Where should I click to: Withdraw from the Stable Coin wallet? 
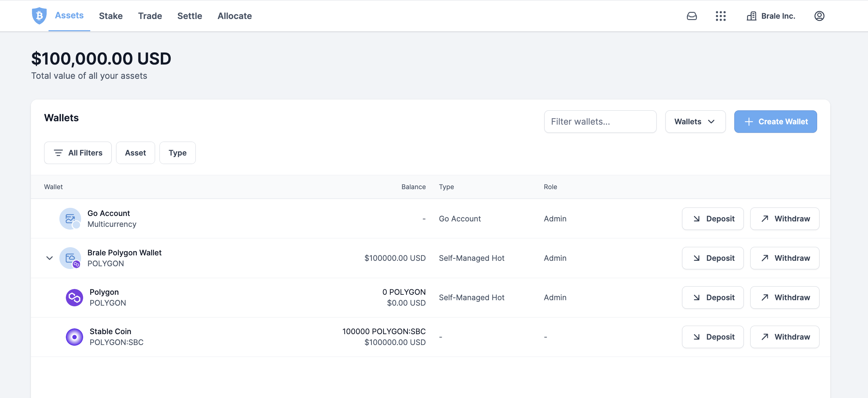pos(785,337)
